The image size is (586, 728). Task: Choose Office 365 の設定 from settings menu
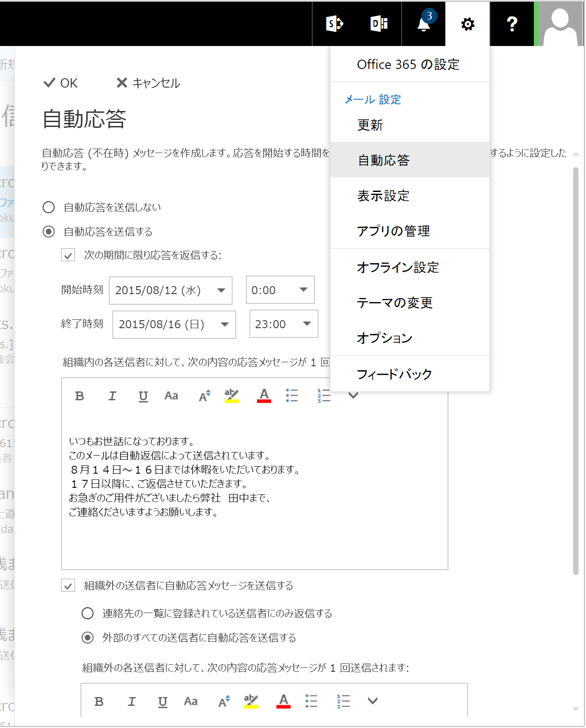410,65
